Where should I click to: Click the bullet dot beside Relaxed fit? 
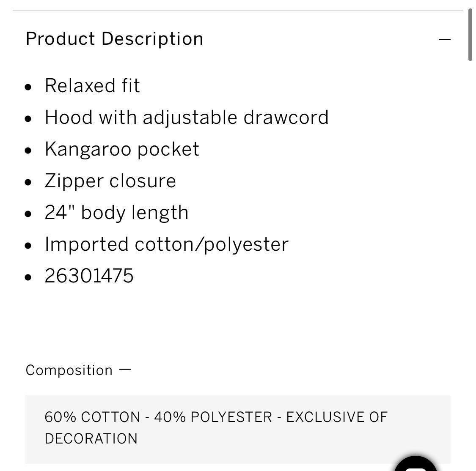[x=28, y=88]
